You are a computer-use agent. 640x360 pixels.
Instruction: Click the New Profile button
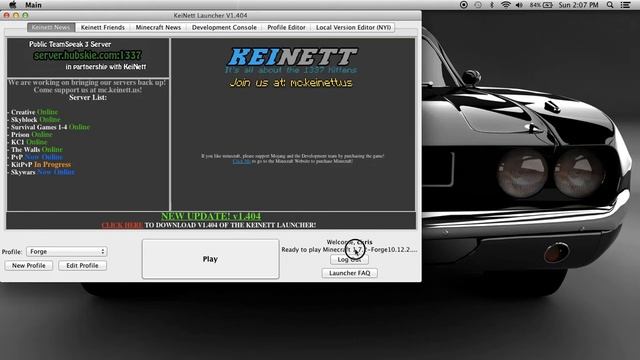29,265
